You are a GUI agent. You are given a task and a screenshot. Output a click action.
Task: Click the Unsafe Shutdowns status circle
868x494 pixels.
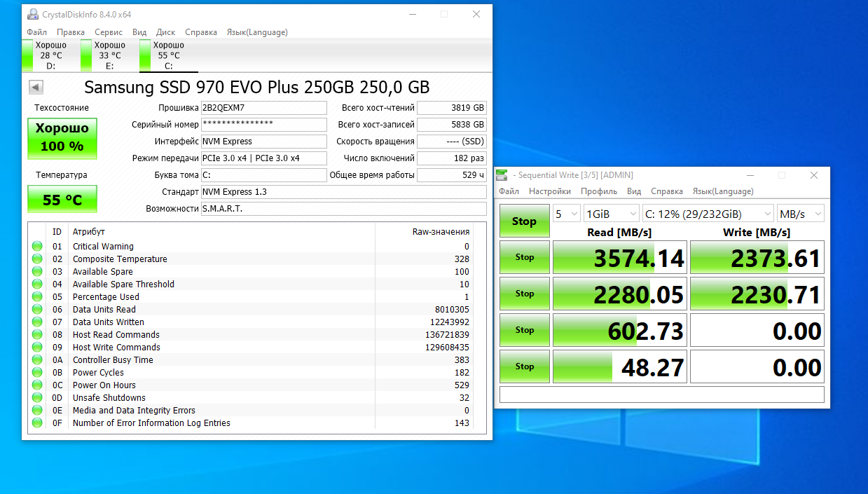[36, 398]
